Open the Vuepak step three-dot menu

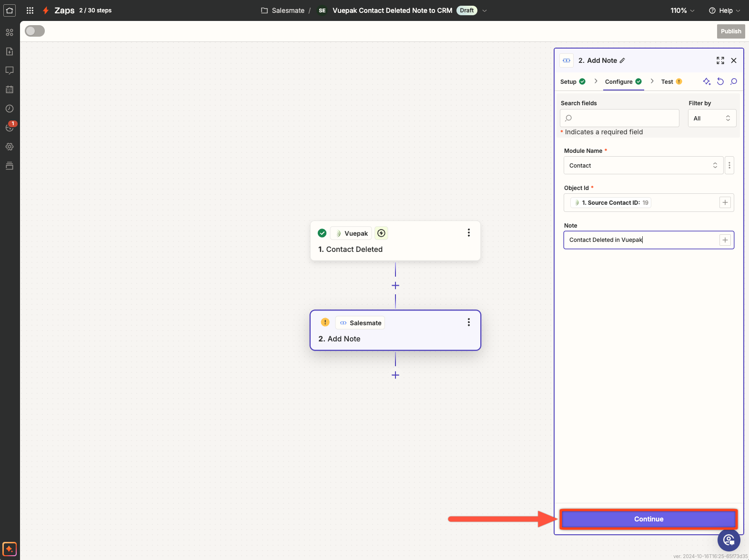click(468, 233)
